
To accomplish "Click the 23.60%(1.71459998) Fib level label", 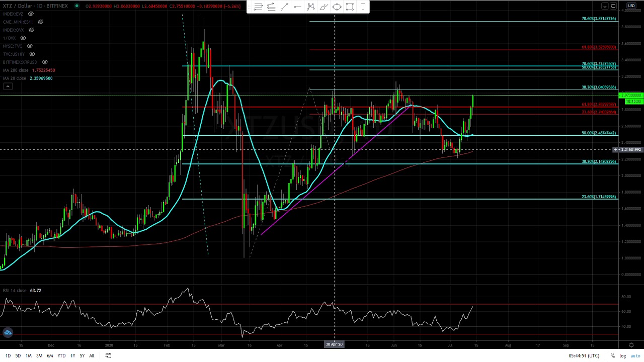I will (x=599, y=197).
